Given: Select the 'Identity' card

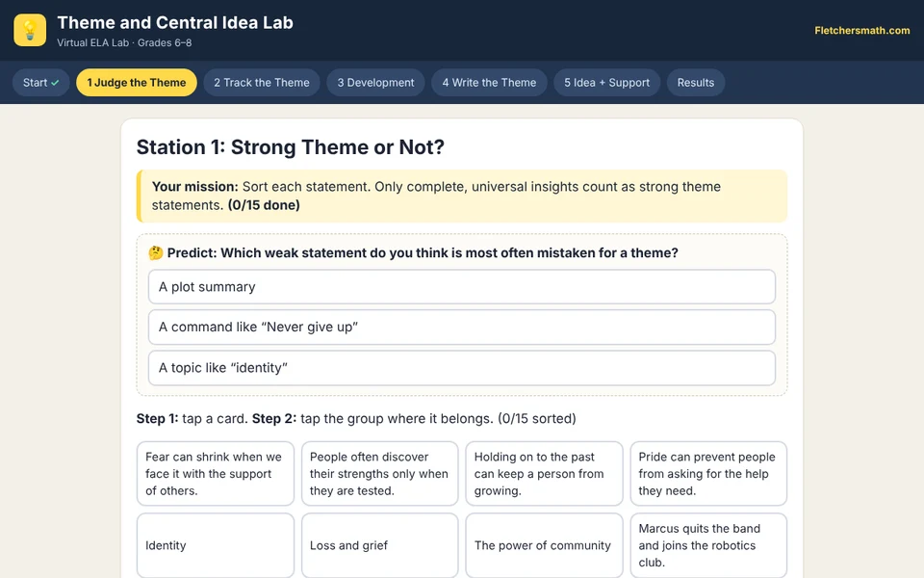Looking at the screenshot, I should click(x=215, y=545).
